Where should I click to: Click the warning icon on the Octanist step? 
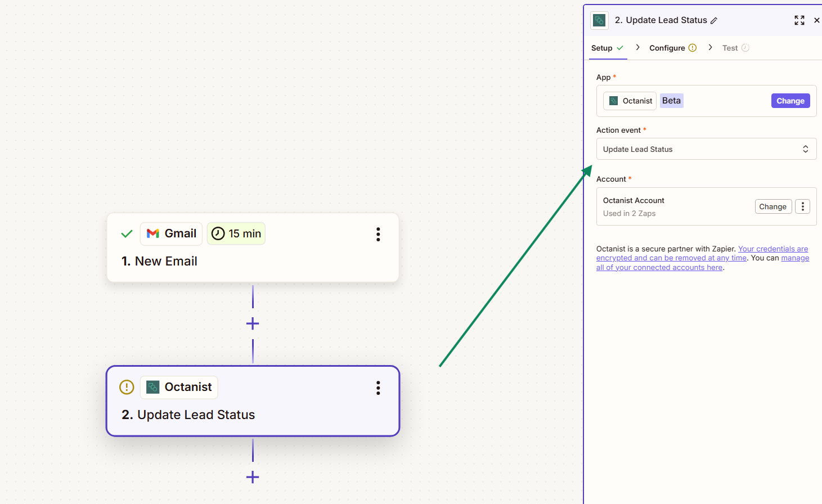tap(126, 387)
